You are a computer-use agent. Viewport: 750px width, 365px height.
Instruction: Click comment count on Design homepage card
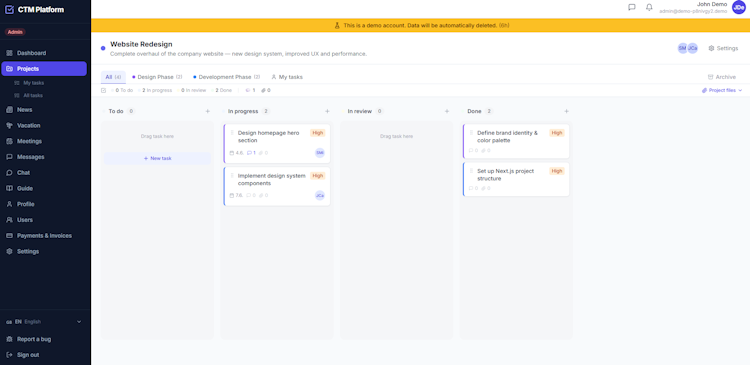pyautogui.click(x=251, y=153)
